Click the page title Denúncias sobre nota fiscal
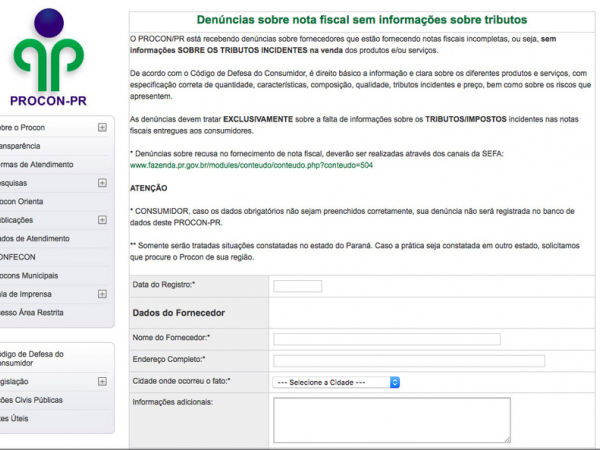The height and width of the screenshot is (450, 600). tap(362, 20)
